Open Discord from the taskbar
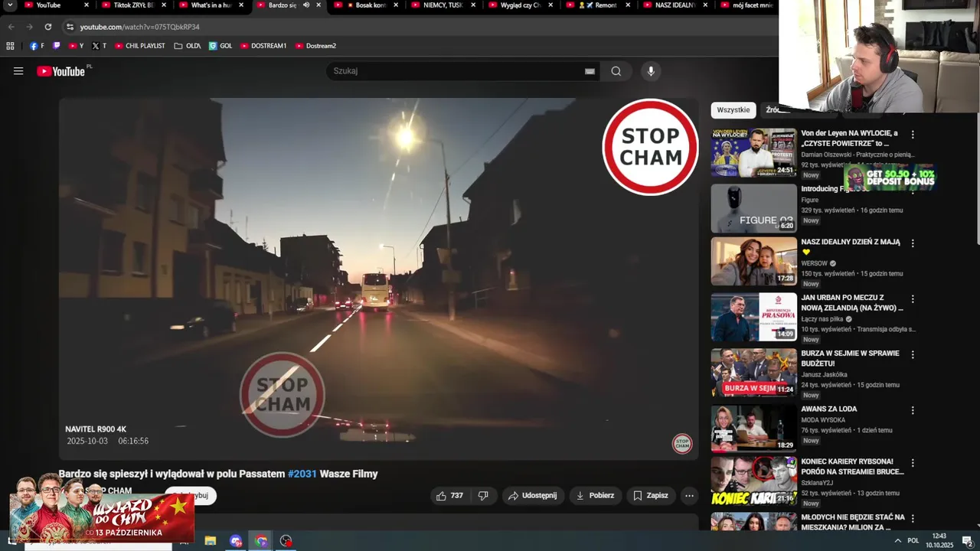The image size is (980, 551). point(236,541)
